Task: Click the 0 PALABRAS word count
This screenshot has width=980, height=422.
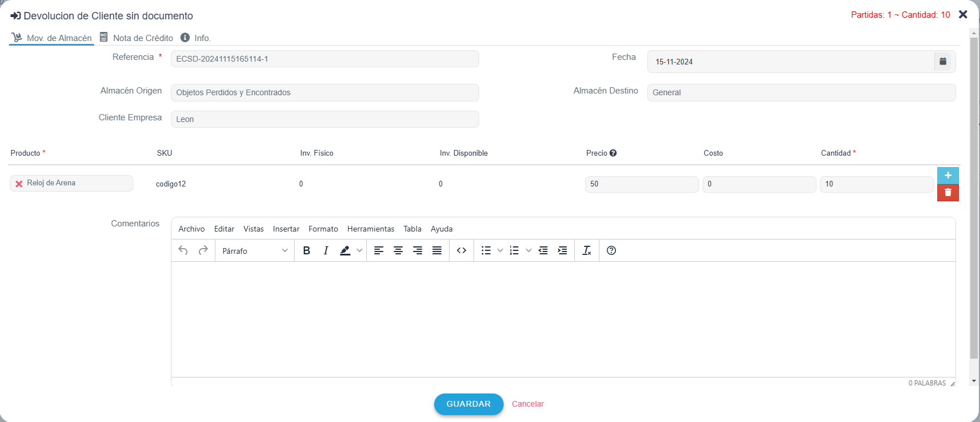Action: [927, 383]
